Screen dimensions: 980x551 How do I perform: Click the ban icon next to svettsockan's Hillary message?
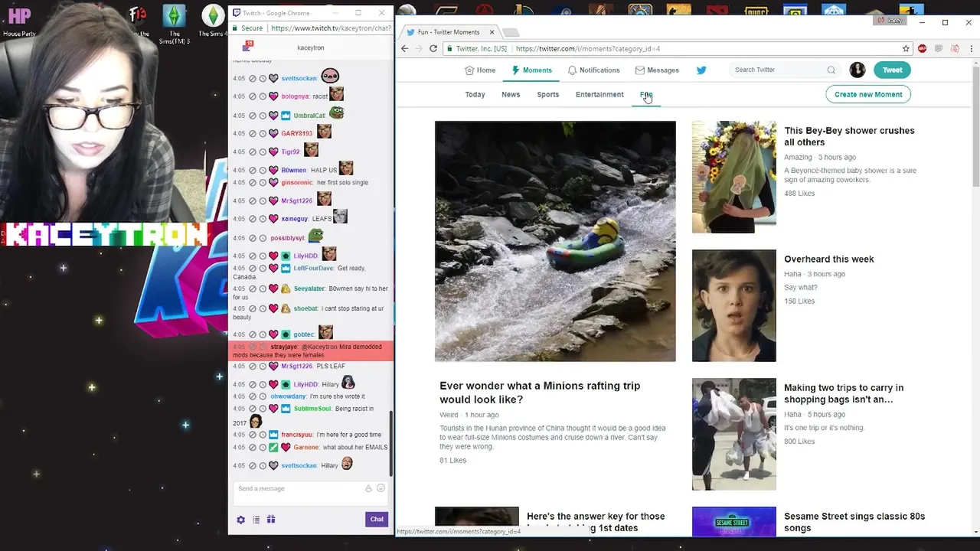[x=252, y=465]
